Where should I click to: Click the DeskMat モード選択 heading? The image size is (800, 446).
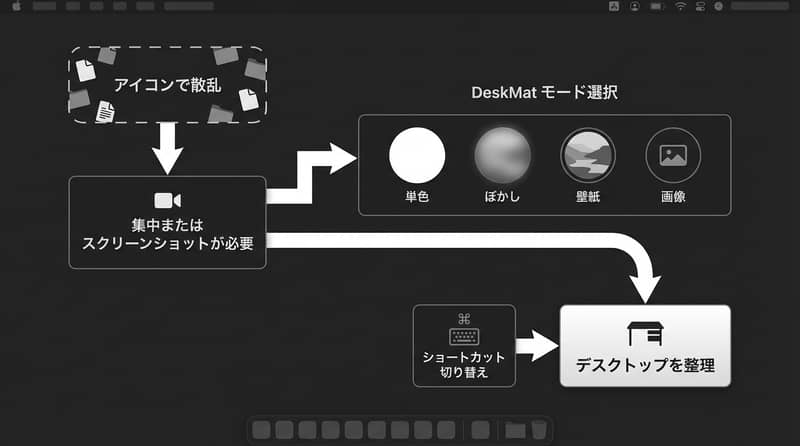[x=544, y=94]
